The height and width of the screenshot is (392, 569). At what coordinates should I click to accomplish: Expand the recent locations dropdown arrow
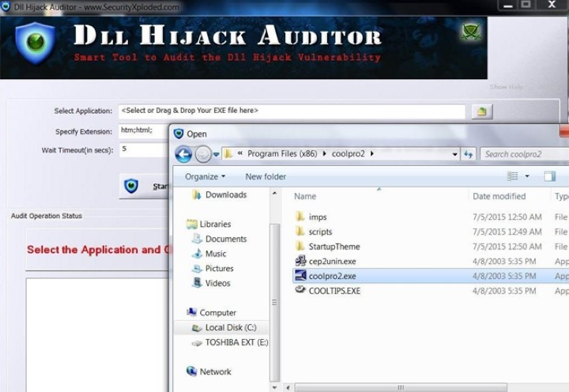coord(217,154)
